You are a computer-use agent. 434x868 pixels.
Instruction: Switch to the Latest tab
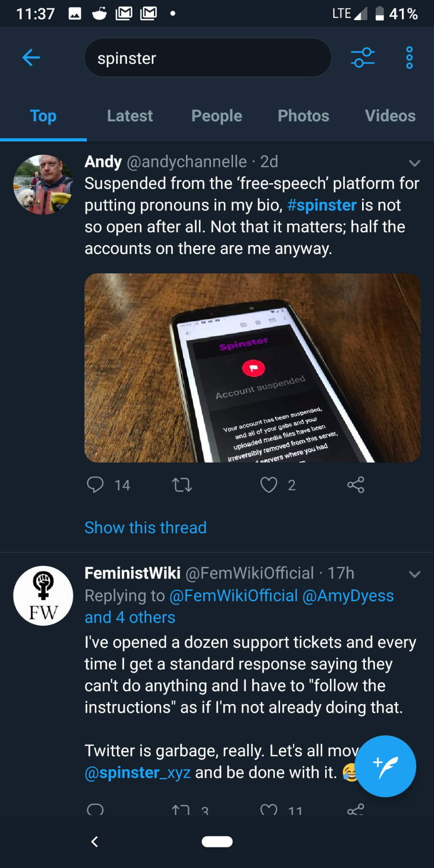pyautogui.click(x=130, y=116)
